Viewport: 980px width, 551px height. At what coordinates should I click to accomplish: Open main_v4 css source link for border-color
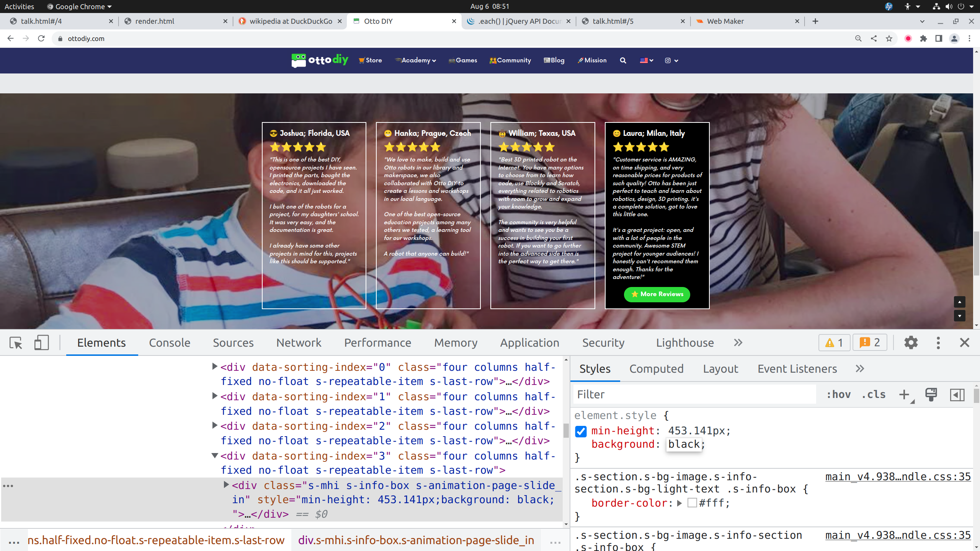pos(898,477)
